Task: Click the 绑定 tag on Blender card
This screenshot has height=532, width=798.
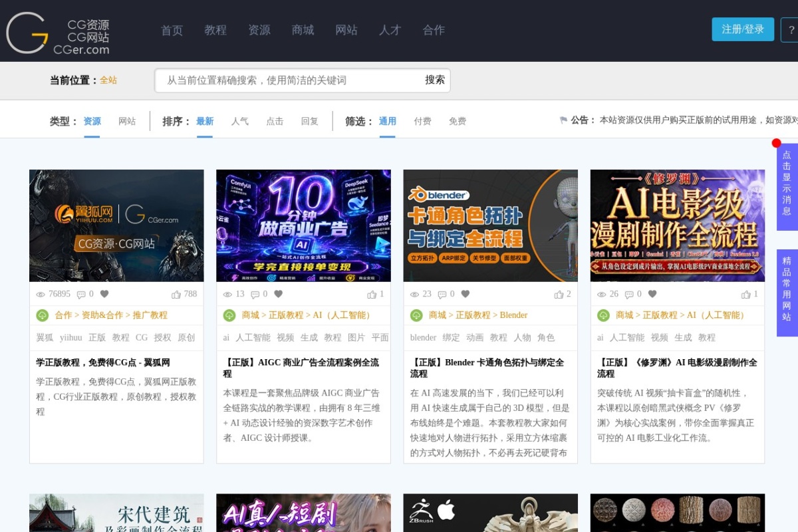Action: click(x=451, y=338)
